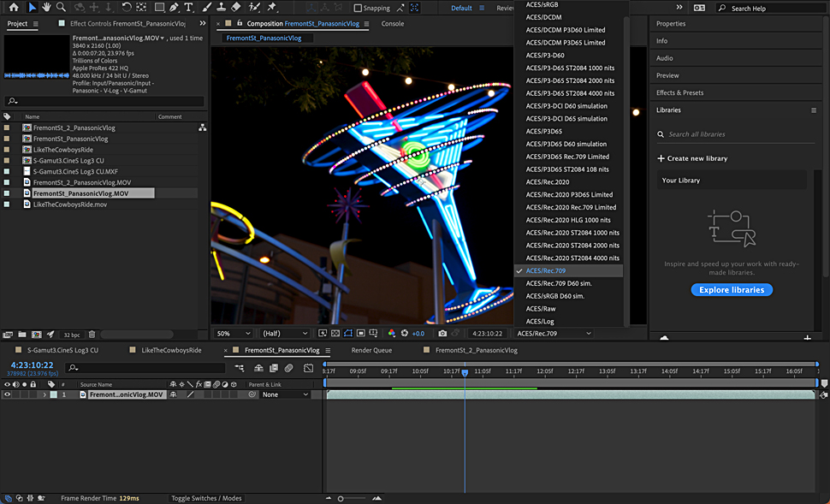Open ACES/Rec.709 display color space dropdown
830x504 pixels.
(554, 334)
